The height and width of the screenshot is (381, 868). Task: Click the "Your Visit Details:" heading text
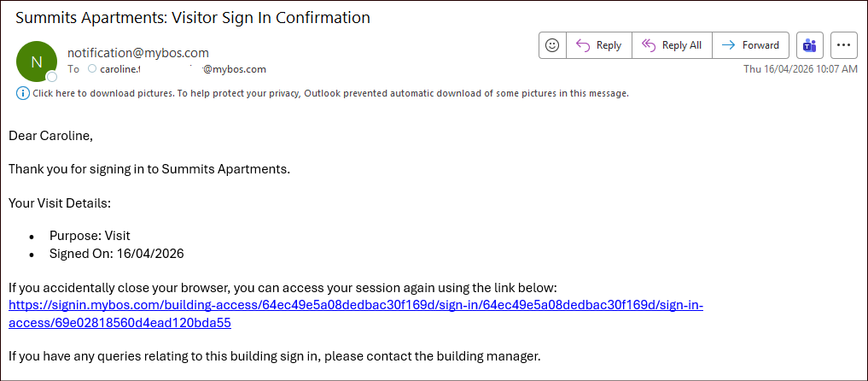(x=60, y=202)
